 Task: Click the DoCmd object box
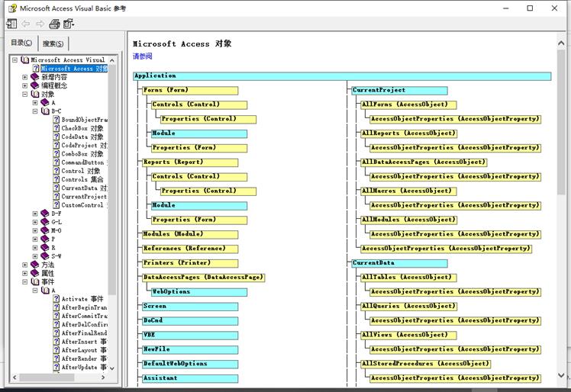pos(190,320)
